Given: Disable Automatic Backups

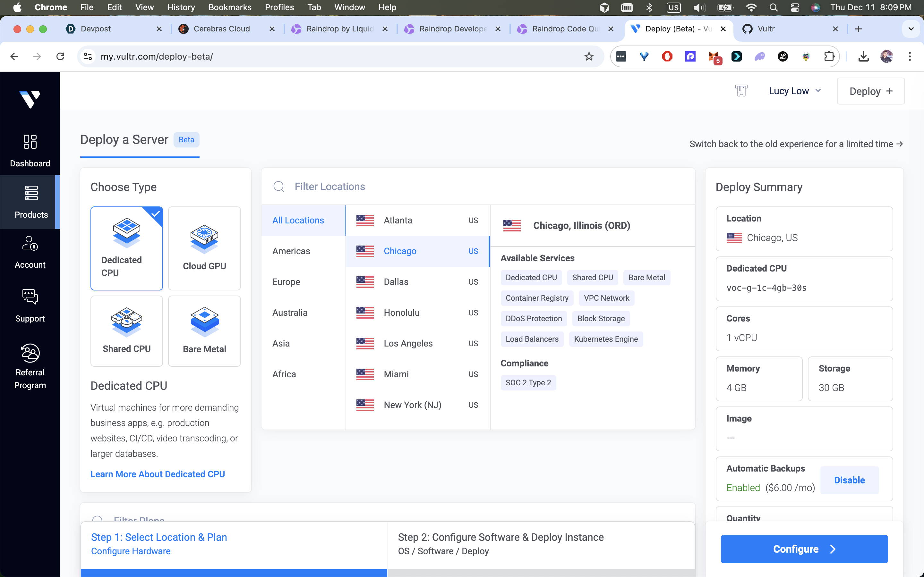Looking at the screenshot, I should click(849, 480).
